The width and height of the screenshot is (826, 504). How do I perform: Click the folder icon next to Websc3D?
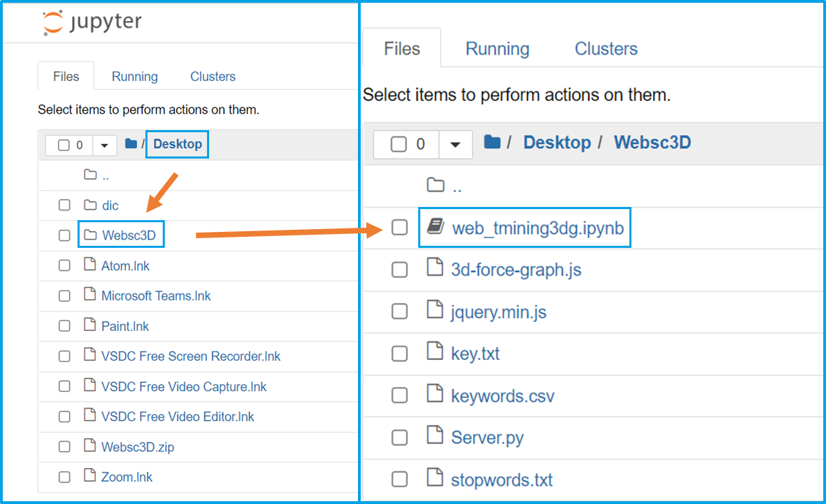(90, 235)
